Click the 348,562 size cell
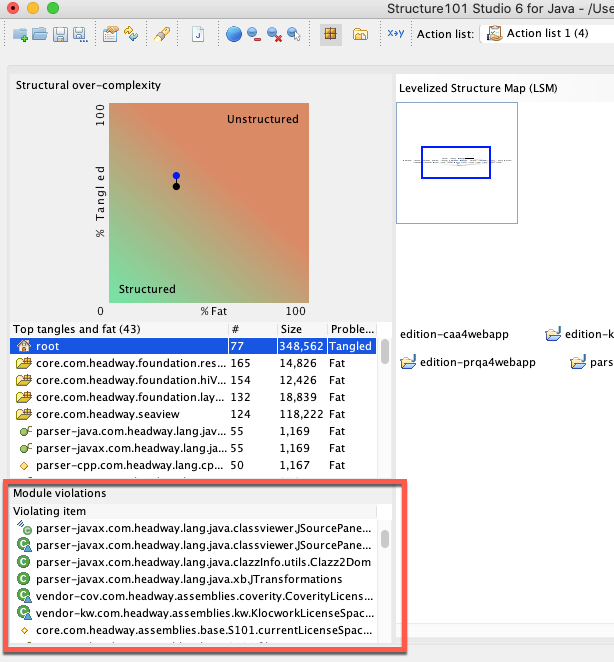 click(302, 346)
